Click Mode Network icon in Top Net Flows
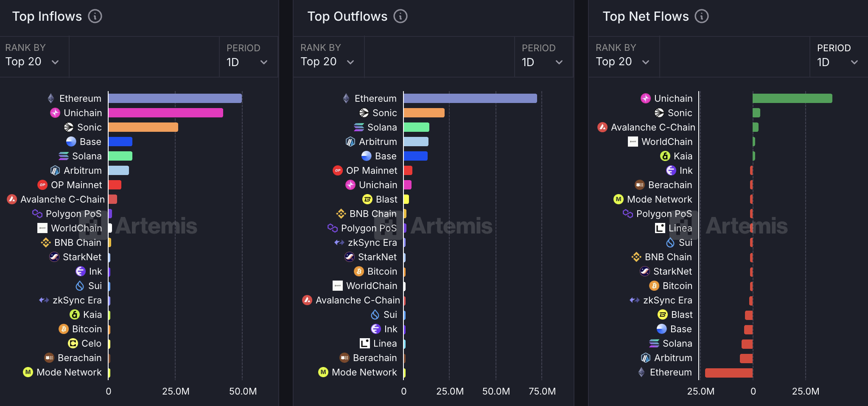Image resolution: width=868 pixels, height=406 pixels. tap(619, 199)
